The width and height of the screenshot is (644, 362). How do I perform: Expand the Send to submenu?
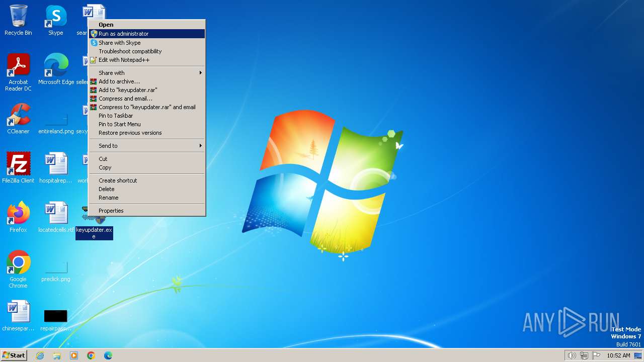coord(147,146)
